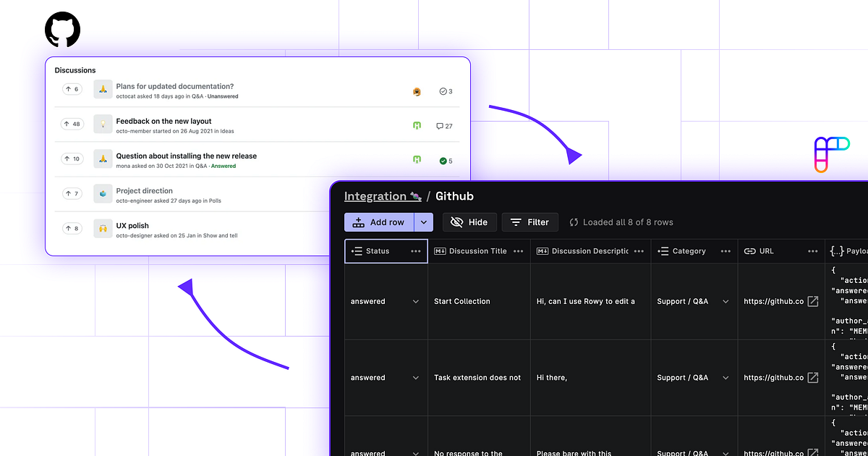The width and height of the screenshot is (868, 456).
Task: Click the upvote count on Feedback discussion
Action: coord(72,124)
